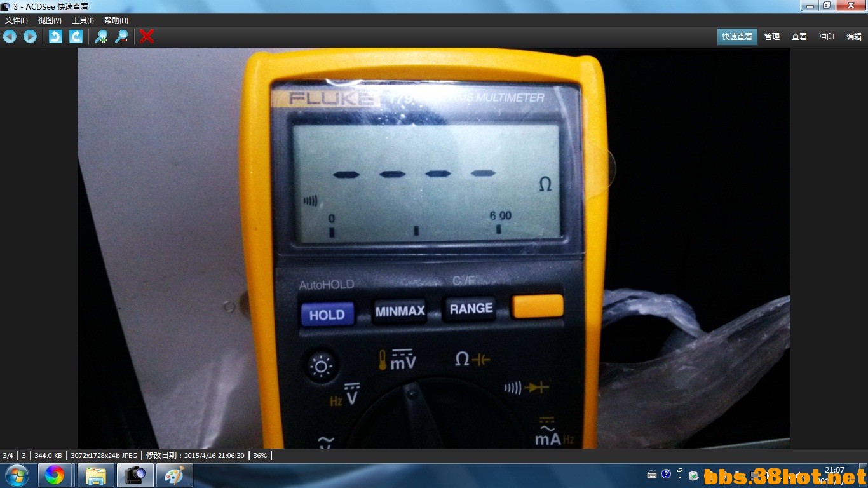
Task: Click the ACDSee title bar camera icon
Action: click(x=6, y=6)
